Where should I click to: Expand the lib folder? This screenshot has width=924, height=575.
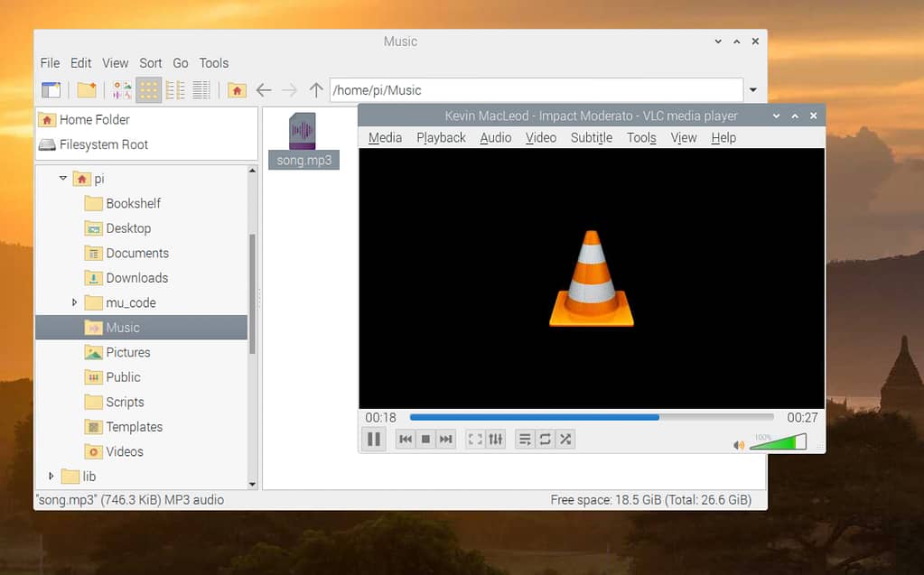51,476
